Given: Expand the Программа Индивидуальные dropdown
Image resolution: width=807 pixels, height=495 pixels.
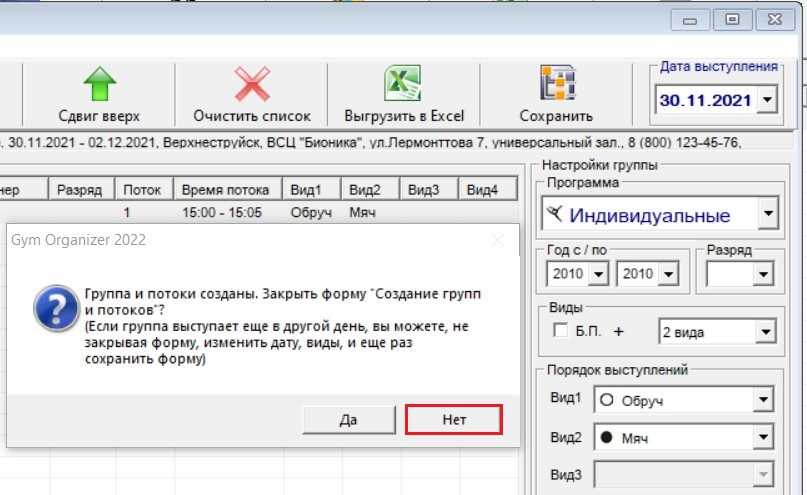Looking at the screenshot, I should [767, 214].
